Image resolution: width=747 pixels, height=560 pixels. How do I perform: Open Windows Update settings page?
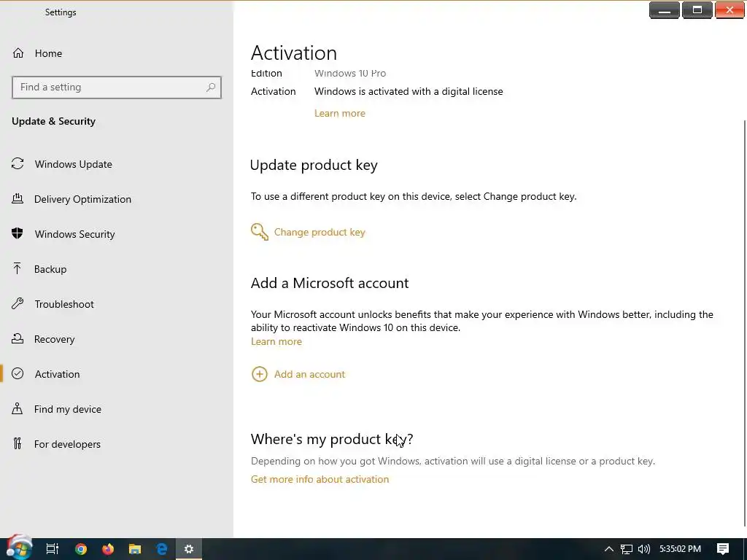click(74, 164)
